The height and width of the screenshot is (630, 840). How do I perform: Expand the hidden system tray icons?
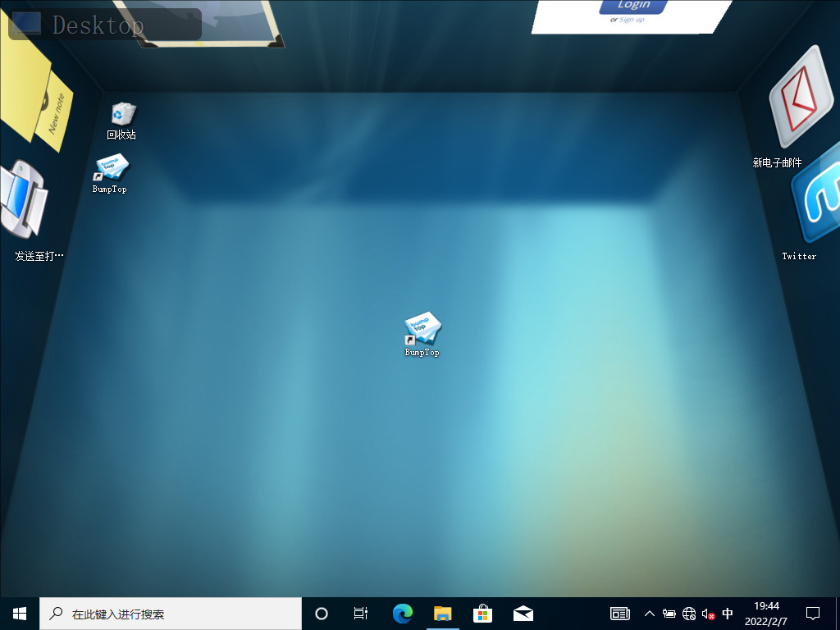pos(650,614)
